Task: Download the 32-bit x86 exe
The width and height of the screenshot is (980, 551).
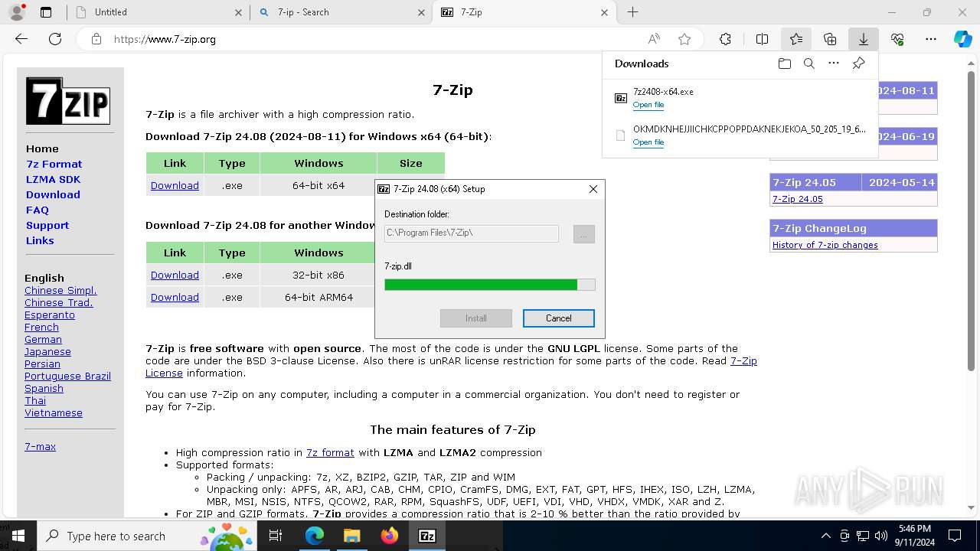Action: point(175,275)
